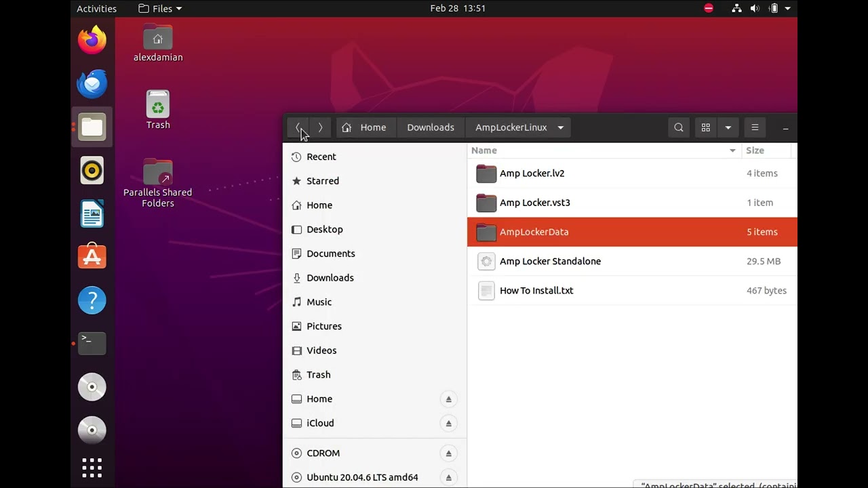This screenshot has width=868, height=488.
Task: Click the 467 bytes size value
Action: [x=767, y=290]
